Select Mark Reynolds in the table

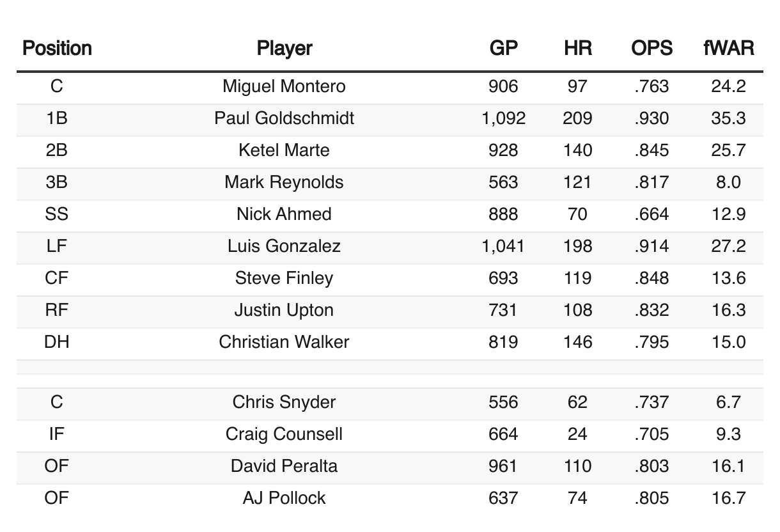284,182
